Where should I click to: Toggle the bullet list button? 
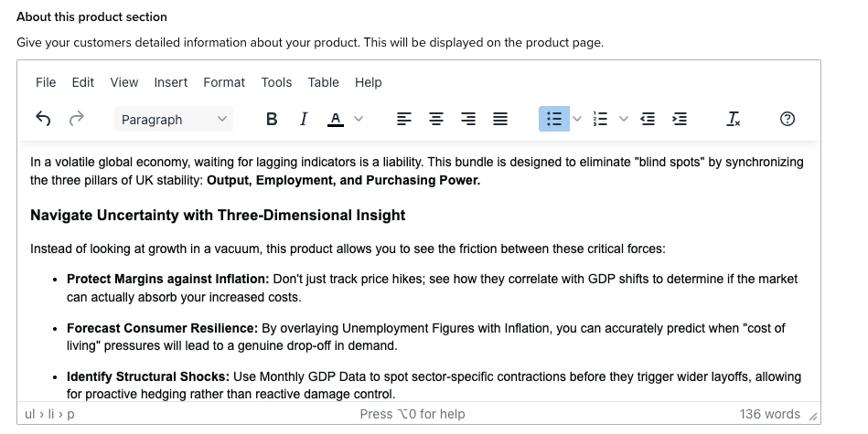(x=553, y=119)
